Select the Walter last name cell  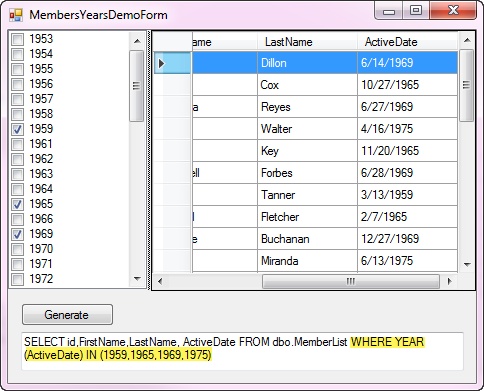click(307, 129)
